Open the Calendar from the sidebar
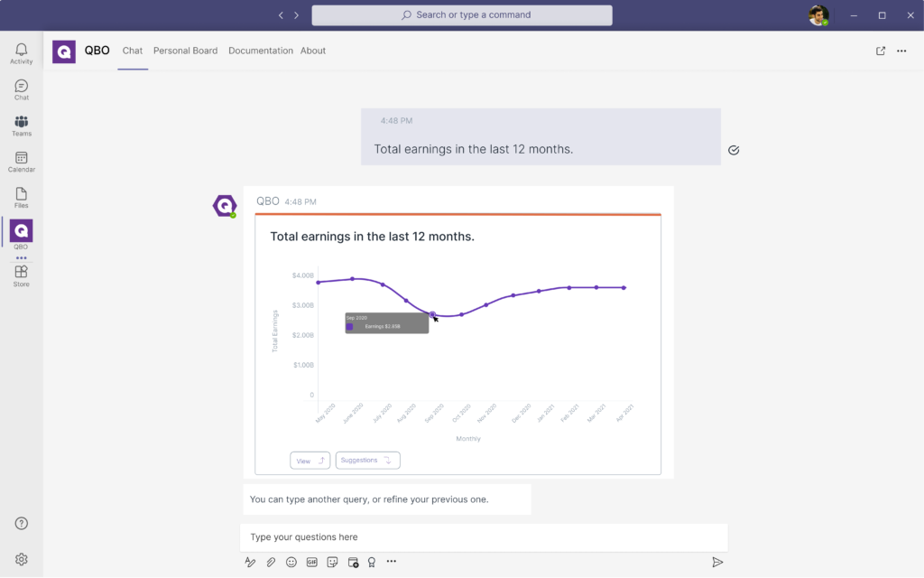The height and width of the screenshot is (578, 924). click(x=21, y=161)
